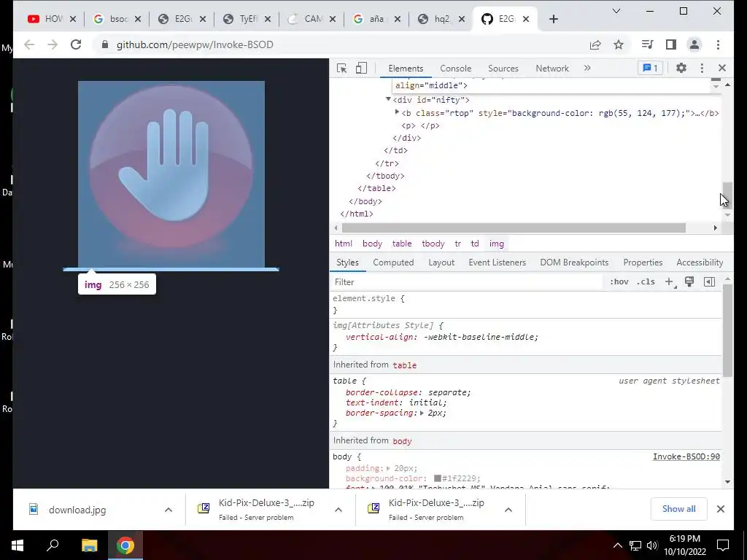The height and width of the screenshot is (560, 747).
Task: Select the img breadcrumb
Action: pos(496,244)
